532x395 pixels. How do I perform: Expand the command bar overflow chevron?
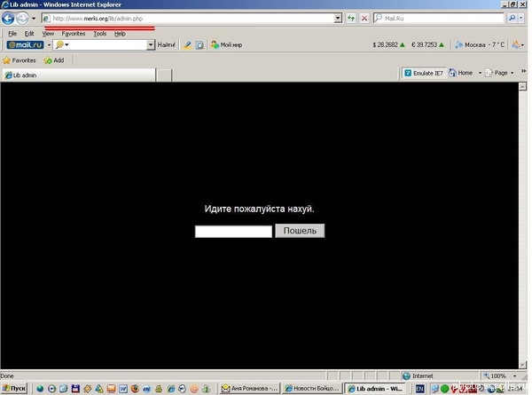[523, 71]
